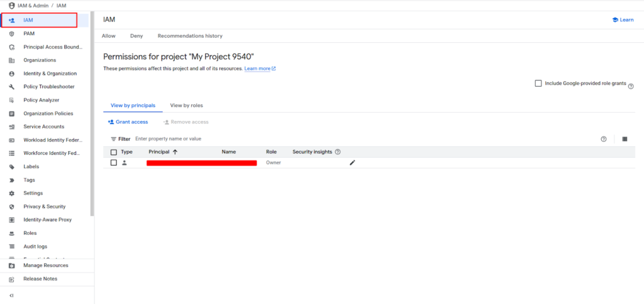Click the IAM add-person sidebar icon

coord(11,20)
